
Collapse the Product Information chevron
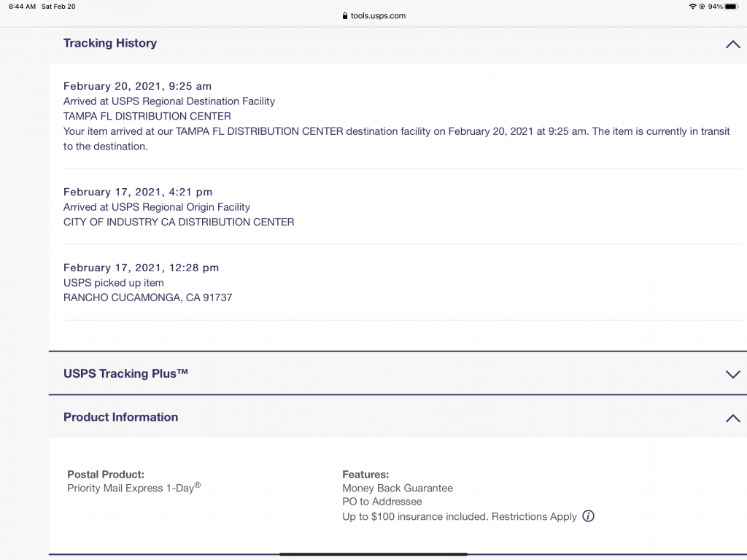pyautogui.click(x=732, y=419)
